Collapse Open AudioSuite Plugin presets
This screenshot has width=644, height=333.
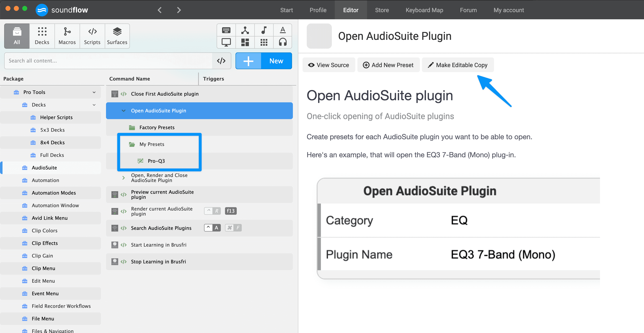pyautogui.click(x=123, y=111)
